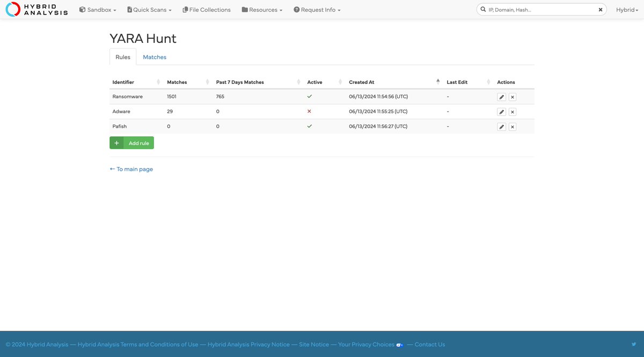Viewport: 644px width, 357px height.
Task: Click the Hybrid Analysis logo
Action: coord(36,9)
